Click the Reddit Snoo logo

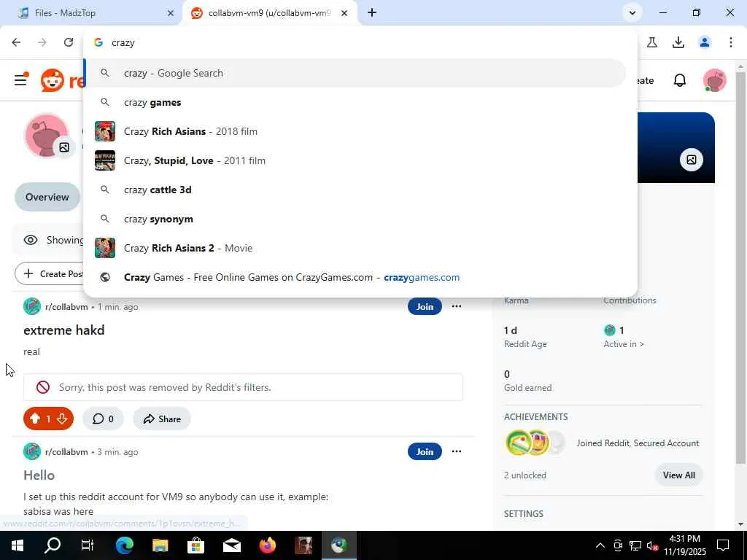click(x=53, y=80)
